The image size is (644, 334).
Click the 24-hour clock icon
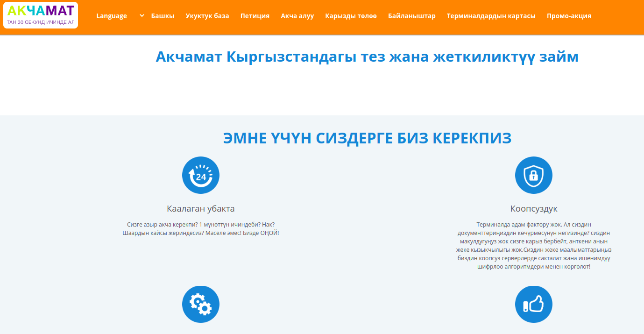201,175
